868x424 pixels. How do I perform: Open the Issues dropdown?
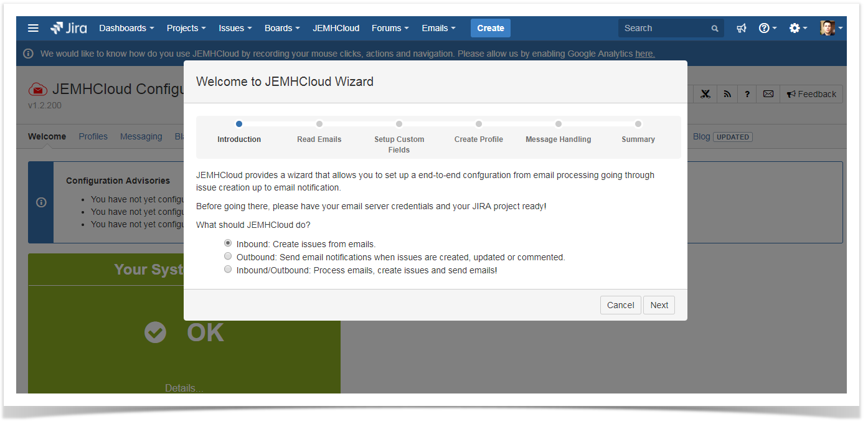(235, 28)
